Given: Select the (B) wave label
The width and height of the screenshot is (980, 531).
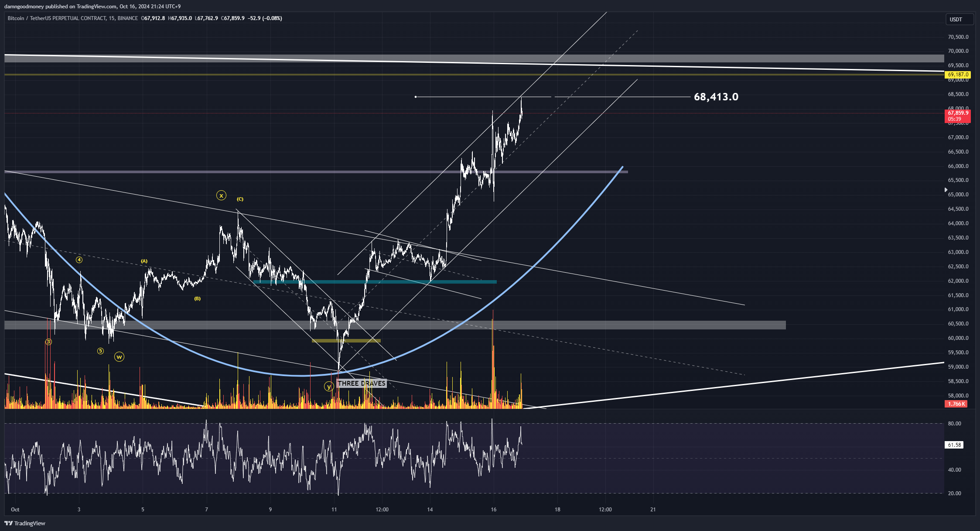Looking at the screenshot, I should point(198,298).
